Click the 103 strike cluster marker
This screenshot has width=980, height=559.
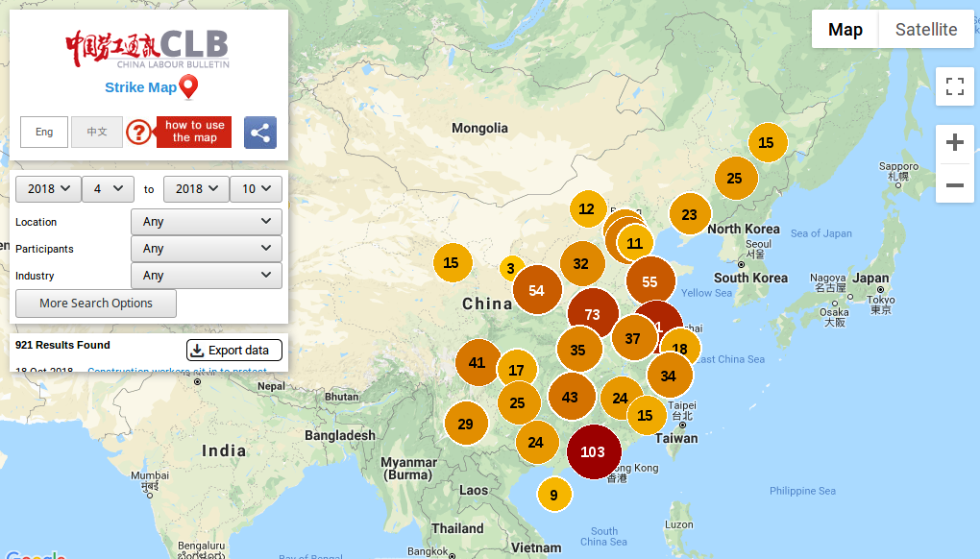[x=593, y=451]
